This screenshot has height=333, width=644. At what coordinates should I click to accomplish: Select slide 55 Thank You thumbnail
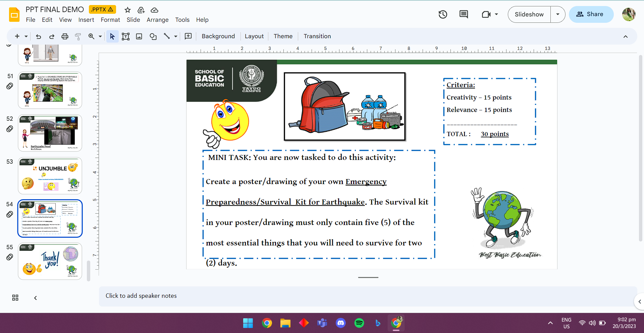tap(50, 261)
